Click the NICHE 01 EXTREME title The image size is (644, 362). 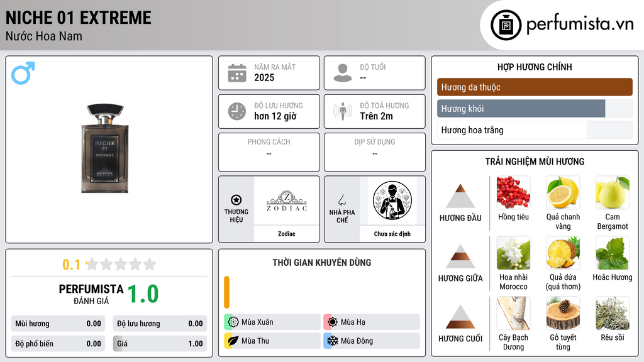pos(79,18)
